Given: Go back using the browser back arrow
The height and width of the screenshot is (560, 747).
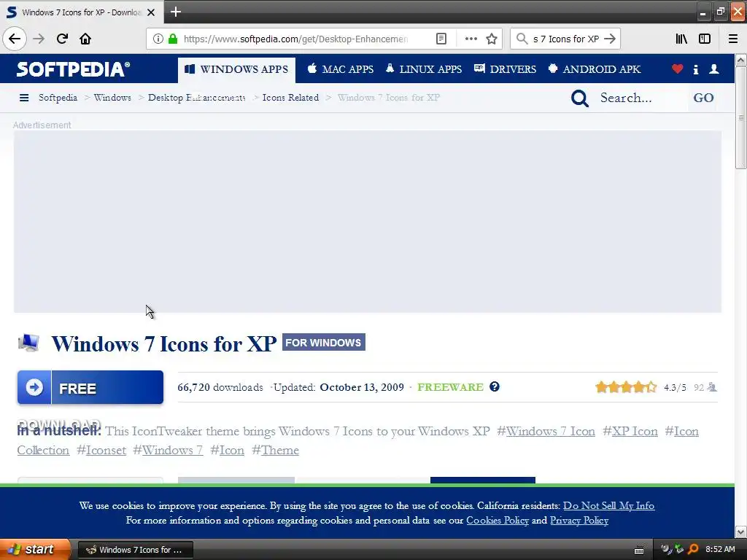Looking at the screenshot, I should click(15, 39).
